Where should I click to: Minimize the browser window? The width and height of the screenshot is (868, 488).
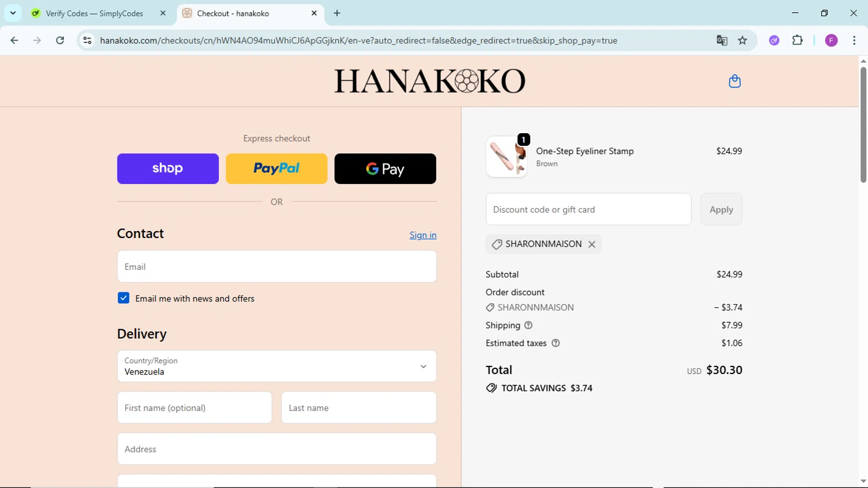pos(795,13)
